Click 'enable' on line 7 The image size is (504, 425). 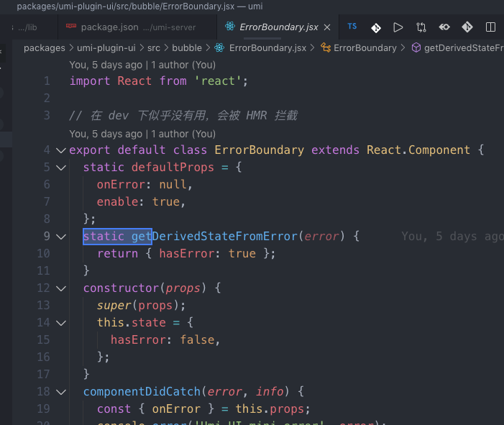pyautogui.click(x=118, y=201)
